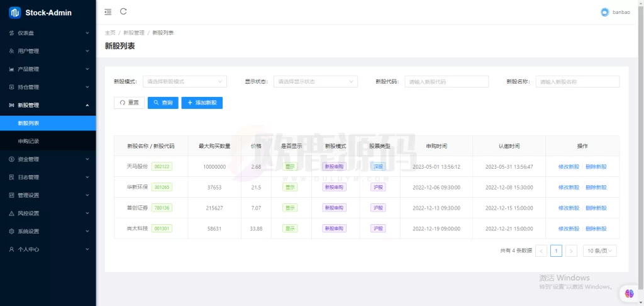Reload the page with the refresh icon
The height and width of the screenshot is (306, 644).
click(123, 11)
